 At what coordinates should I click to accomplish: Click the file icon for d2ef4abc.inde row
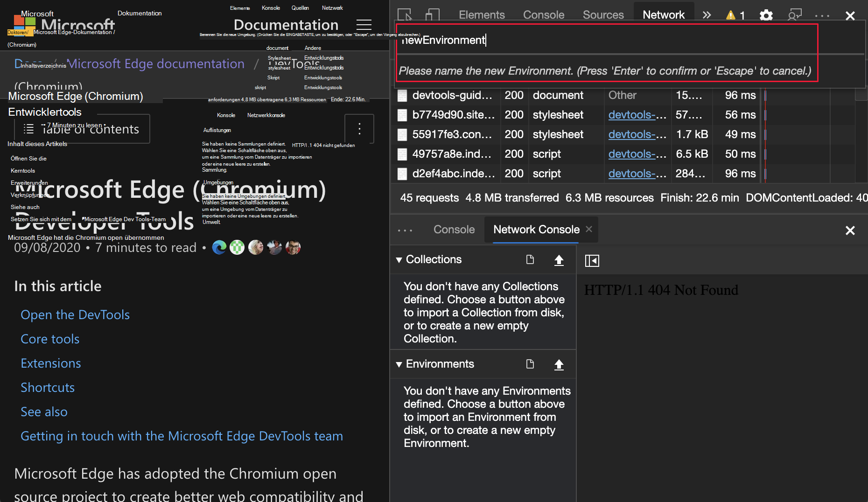point(402,174)
